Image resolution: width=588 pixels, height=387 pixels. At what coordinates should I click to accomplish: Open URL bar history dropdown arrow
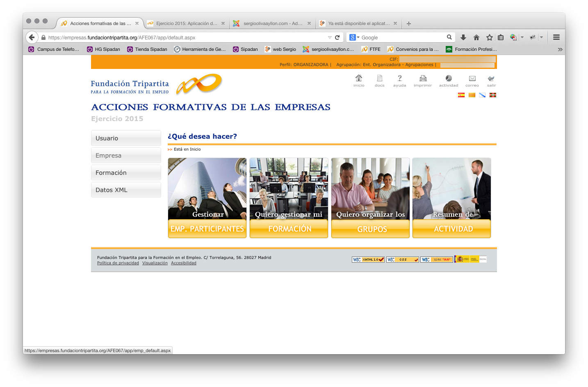330,37
